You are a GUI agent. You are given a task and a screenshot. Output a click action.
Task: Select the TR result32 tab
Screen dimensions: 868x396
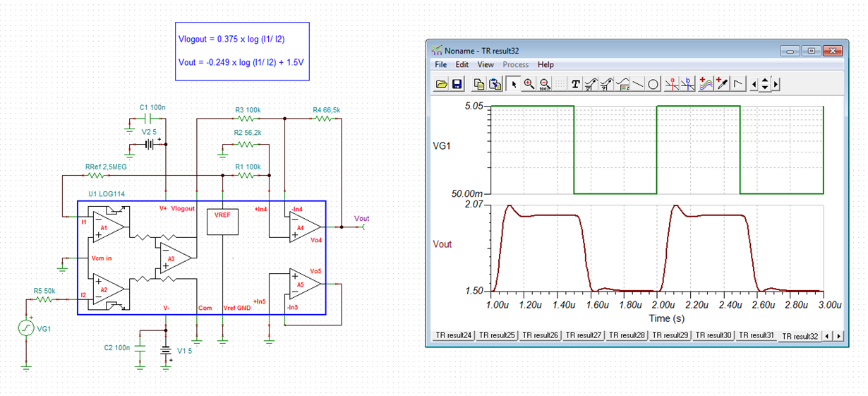click(800, 336)
